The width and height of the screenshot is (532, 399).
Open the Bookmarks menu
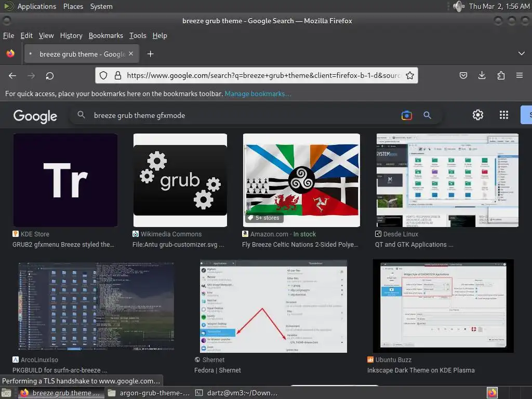click(106, 36)
